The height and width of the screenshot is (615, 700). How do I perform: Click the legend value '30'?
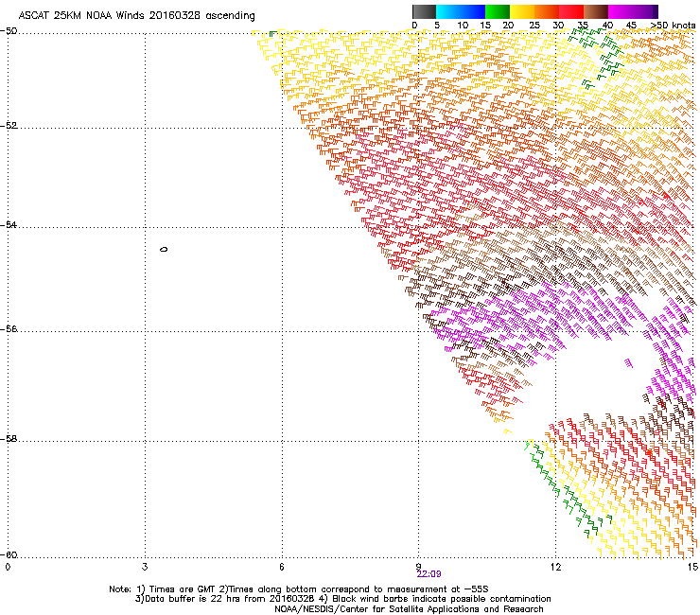(x=558, y=26)
